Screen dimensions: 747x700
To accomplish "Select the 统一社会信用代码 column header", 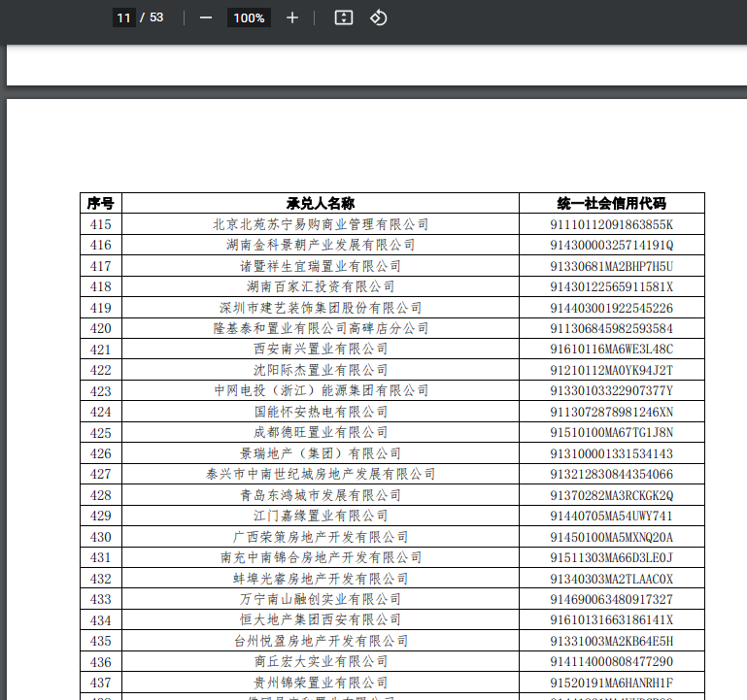I will 612,203.
